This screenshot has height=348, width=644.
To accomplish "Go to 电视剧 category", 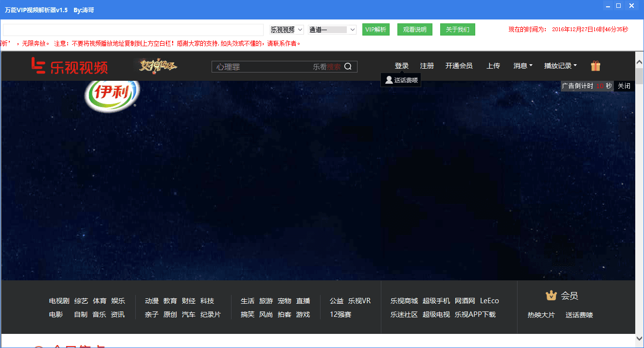I will click(59, 301).
